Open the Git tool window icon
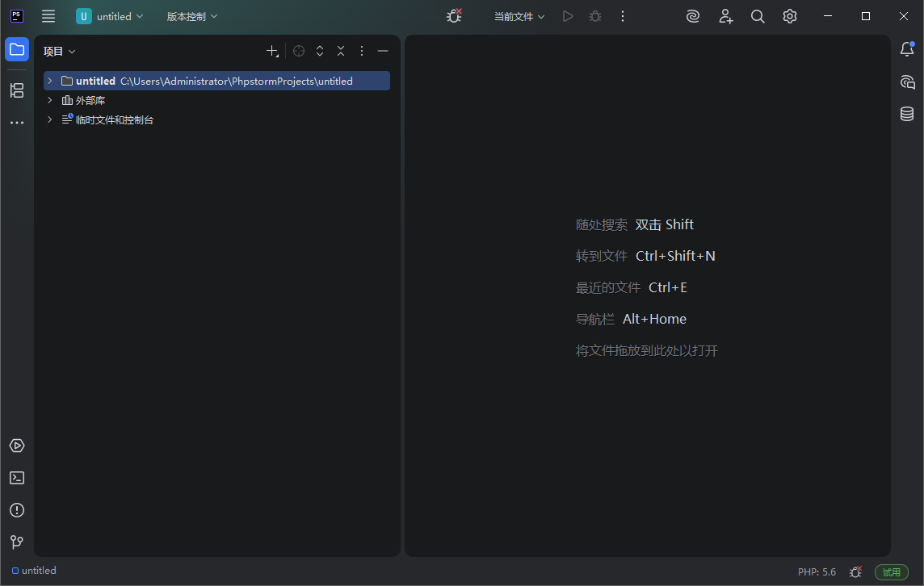924x586 pixels. [x=17, y=542]
